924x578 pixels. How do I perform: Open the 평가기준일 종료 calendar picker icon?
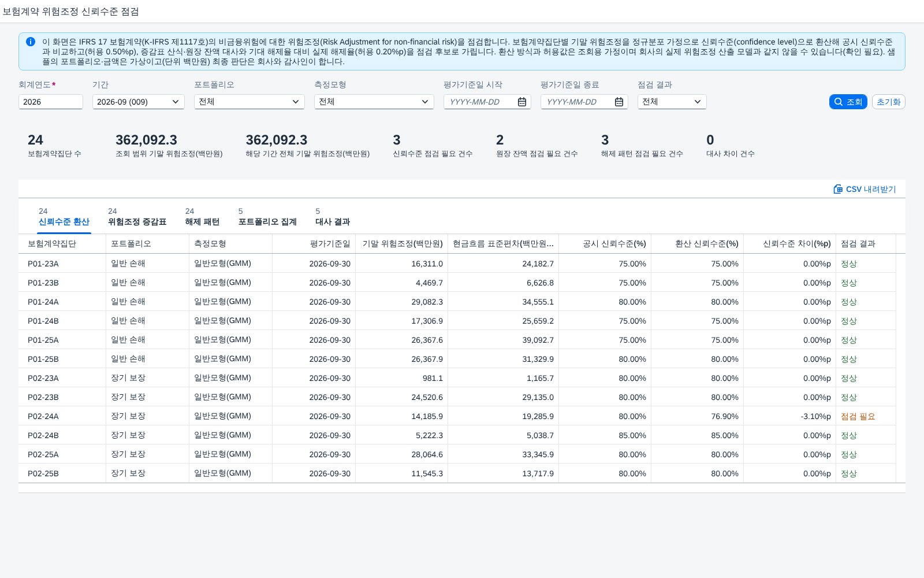(619, 102)
